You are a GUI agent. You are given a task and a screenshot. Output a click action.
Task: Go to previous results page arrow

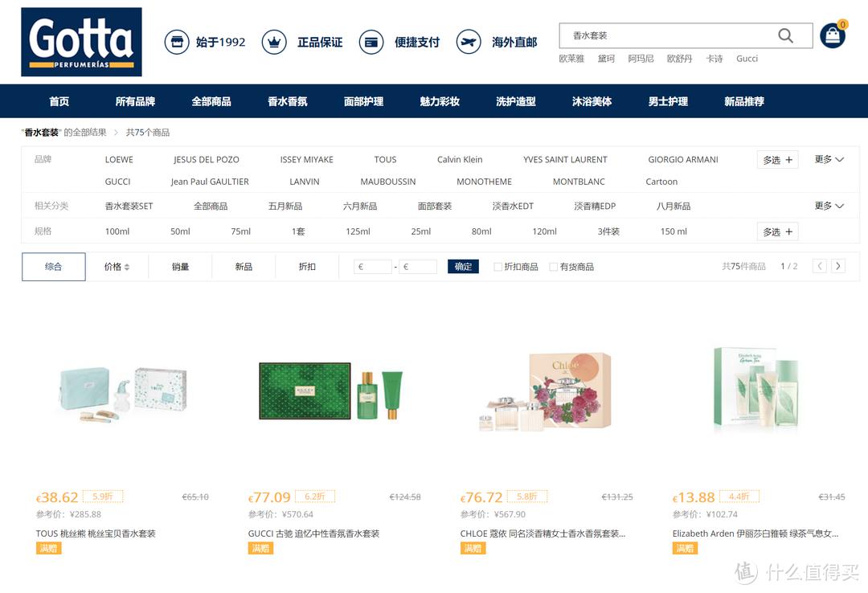(x=820, y=266)
